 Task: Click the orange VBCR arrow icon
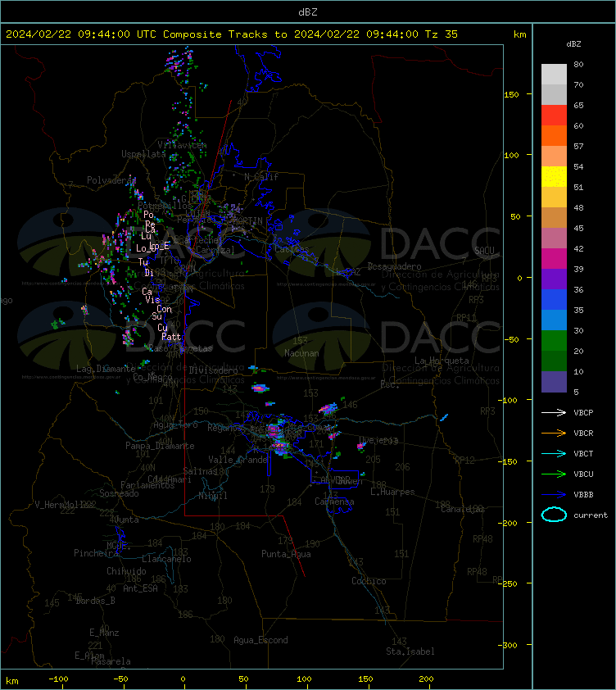554,433
